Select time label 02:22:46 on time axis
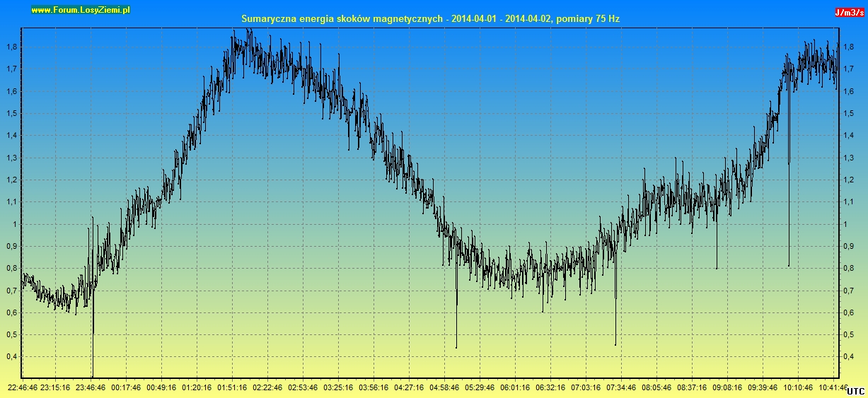Viewport: 868px width, 398px height. [267, 387]
